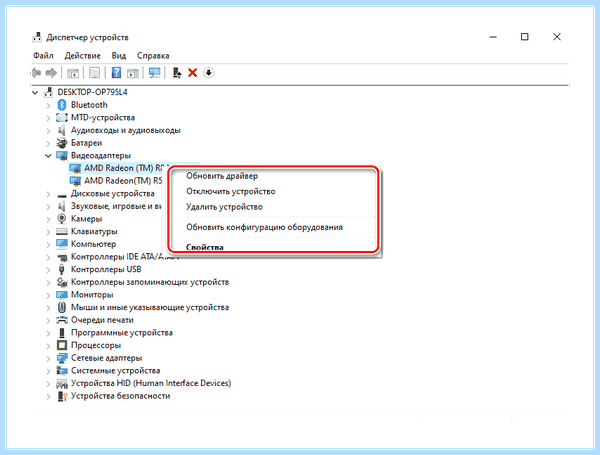The image size is (600, 455).
Task: Expand the Дисковые устройства category
Action: [x=48, y=194]
